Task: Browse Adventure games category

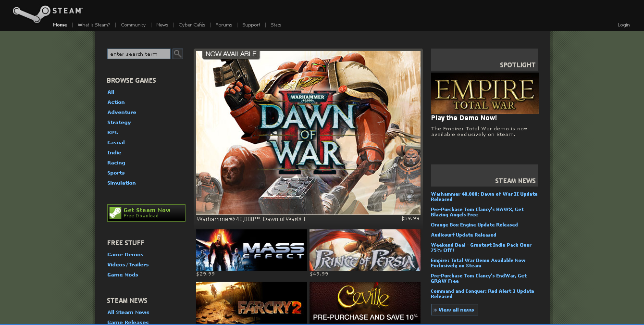Action: 122,112
